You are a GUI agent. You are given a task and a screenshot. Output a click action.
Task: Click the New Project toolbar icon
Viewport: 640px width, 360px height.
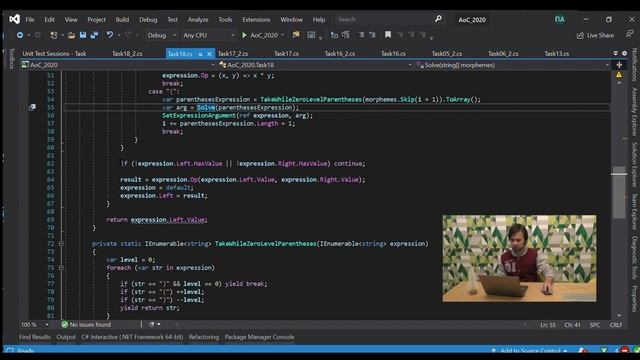click(x=53, y=36)
